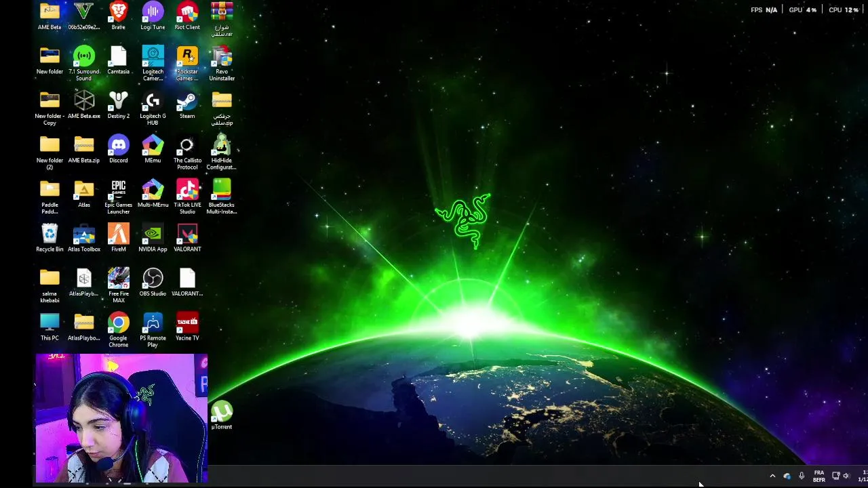The height and width of the screenshot is (488, 868).
Task: Select the VALORANT game shortcut with red logo
Action: (187, 238)
